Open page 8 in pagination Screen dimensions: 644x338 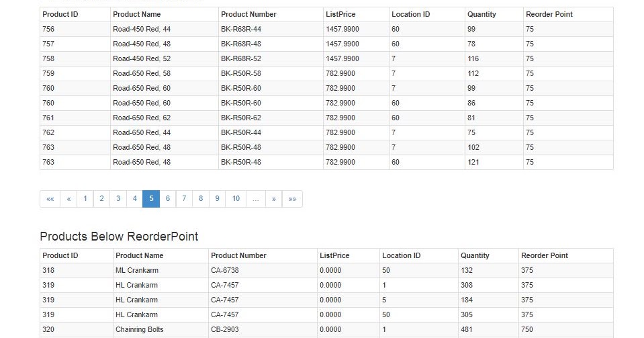pos(200,199)
